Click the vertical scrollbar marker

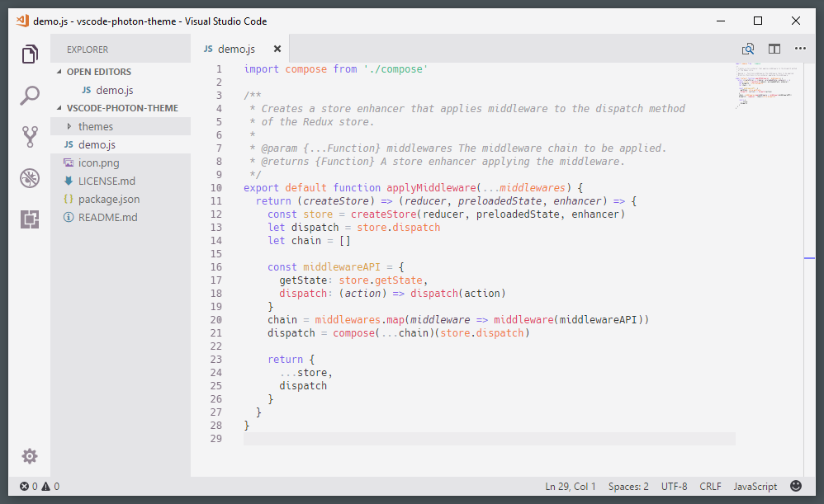click(809, 258)
